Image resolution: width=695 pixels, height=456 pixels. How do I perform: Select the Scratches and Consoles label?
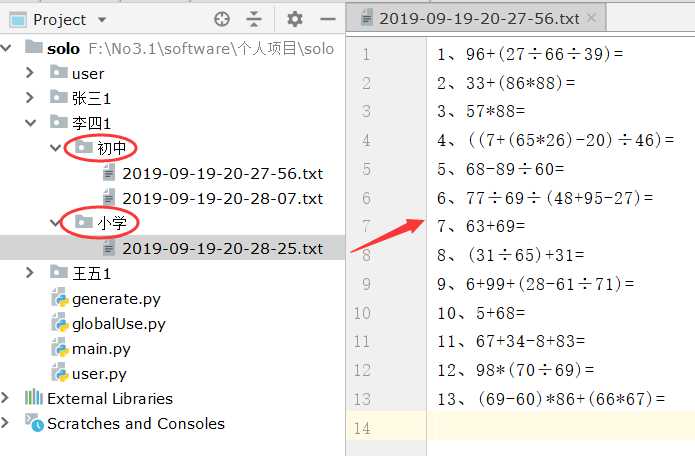tap(136, 424)
